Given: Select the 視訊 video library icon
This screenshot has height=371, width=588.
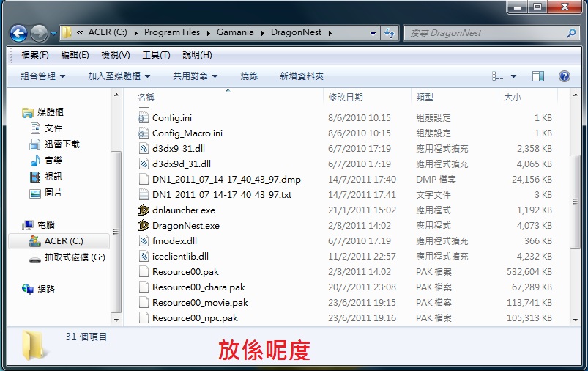Looking at the screenshot, I should (35, 177).
